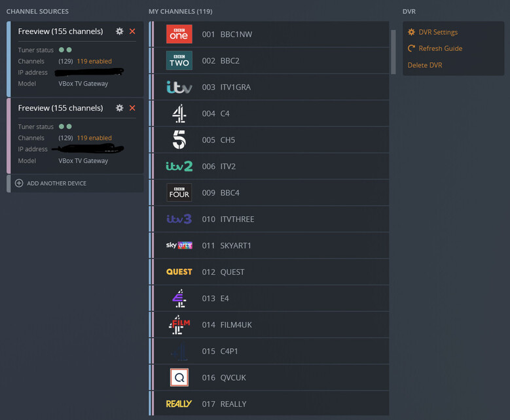Viewport: 510px width, 420px height.
Task: Select channel 011 SKYART1 text
Action: [x=227, y=246]
